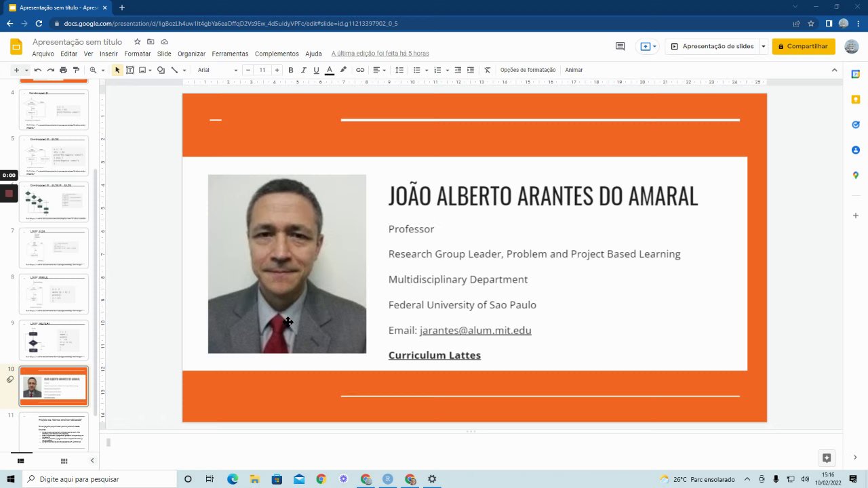Click the Line spacing icon
Image resolution: width=868 pixels, height=488 pixels.
(x=399, y=70)
